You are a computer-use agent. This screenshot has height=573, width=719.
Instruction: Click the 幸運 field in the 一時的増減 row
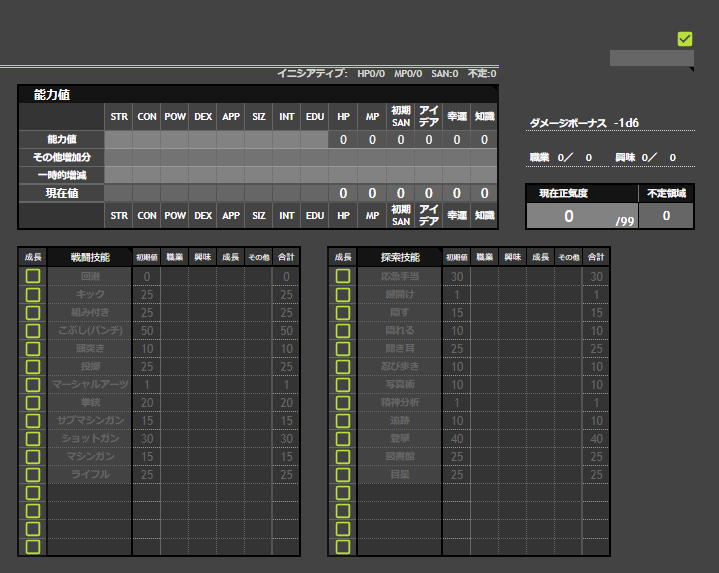point(457,175)
